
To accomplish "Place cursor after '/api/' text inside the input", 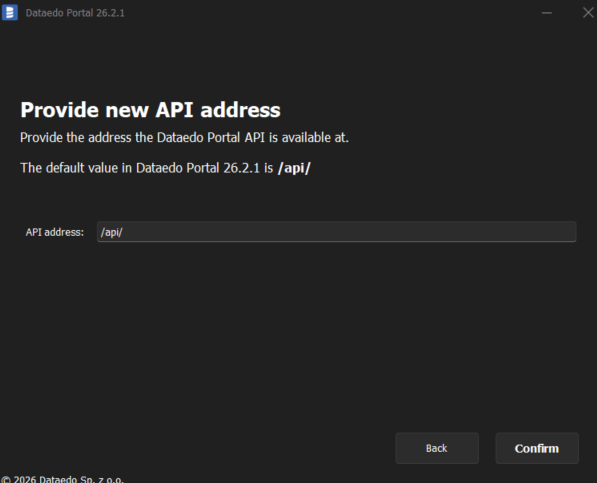I will coord(123,232).
